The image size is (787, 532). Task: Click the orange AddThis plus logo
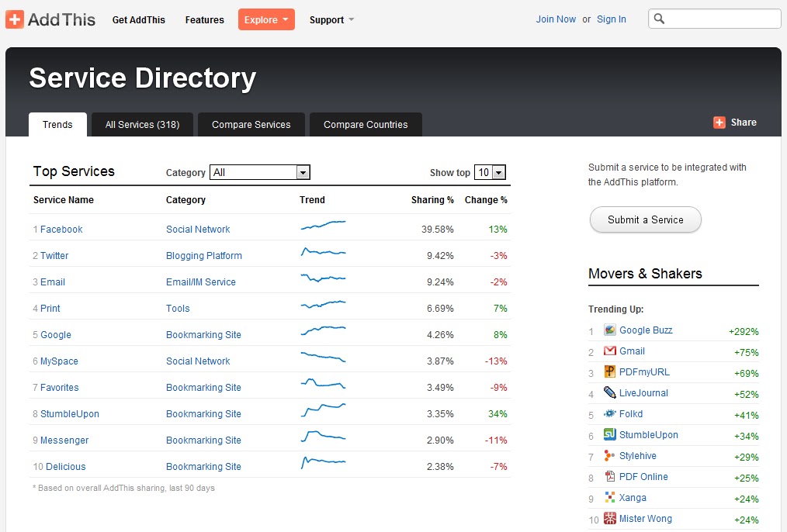pos(15,19)
